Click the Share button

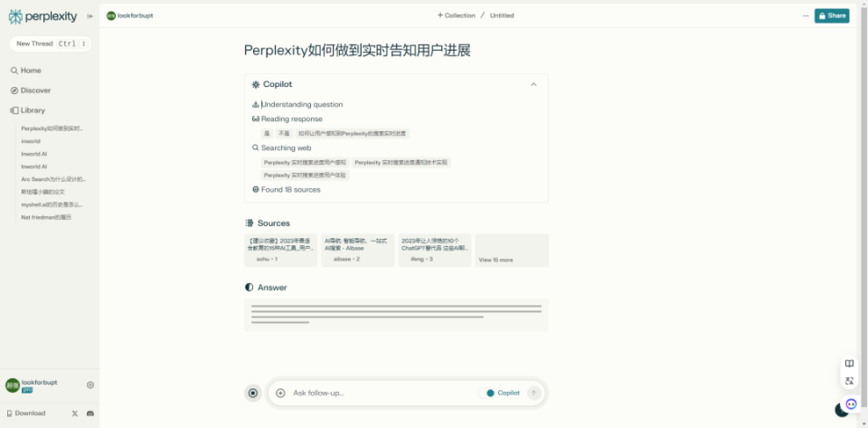(832, 15)
